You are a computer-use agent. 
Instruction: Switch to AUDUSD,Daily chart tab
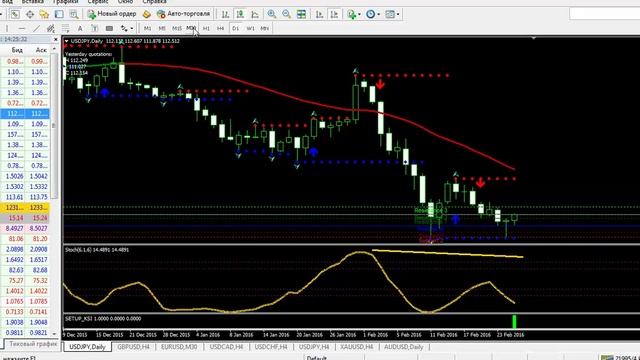click(403, 347)
